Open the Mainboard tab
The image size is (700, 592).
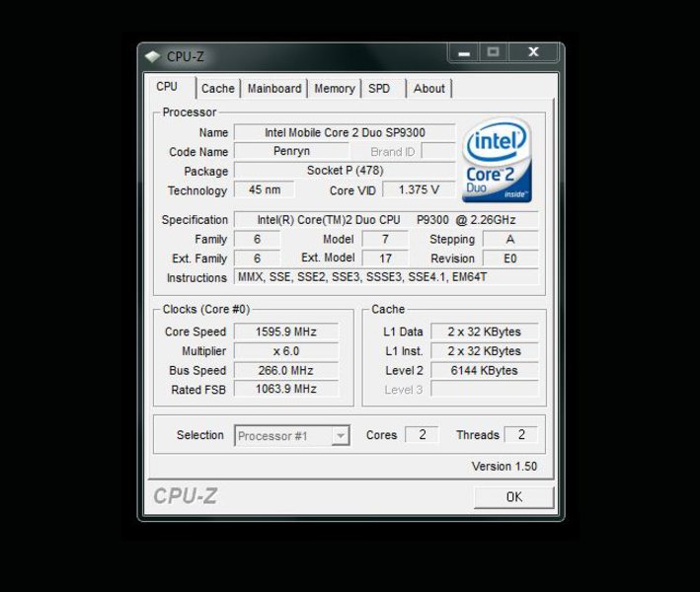tap(274, 89)
